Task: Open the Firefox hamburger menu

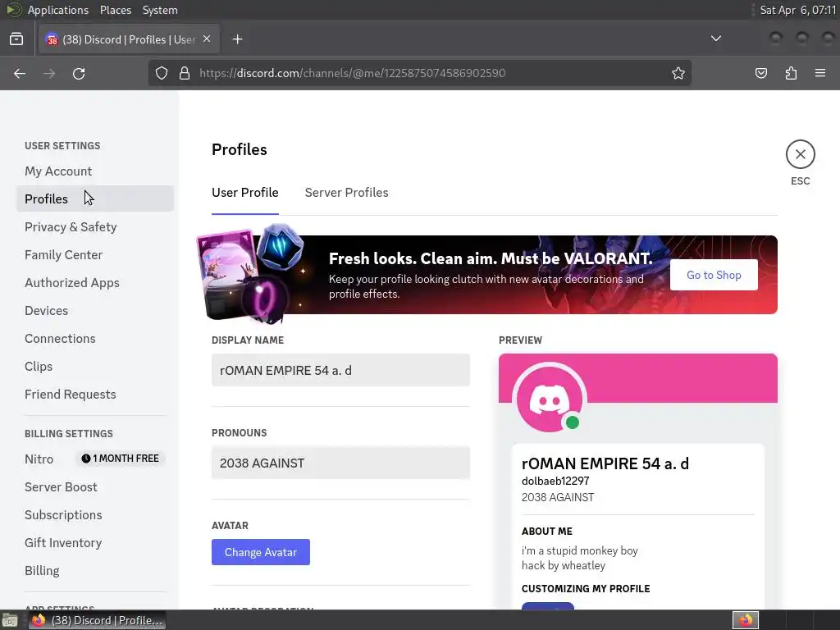Action: 820,73
